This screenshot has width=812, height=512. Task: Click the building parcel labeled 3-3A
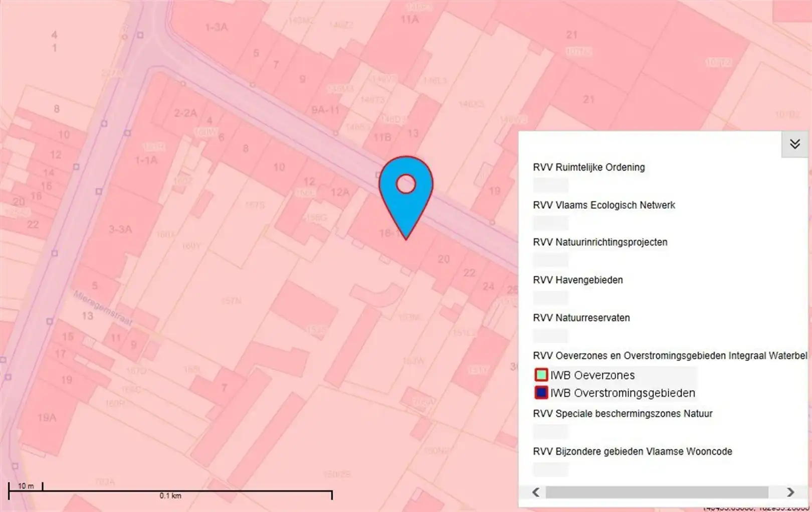coord(120,229)
